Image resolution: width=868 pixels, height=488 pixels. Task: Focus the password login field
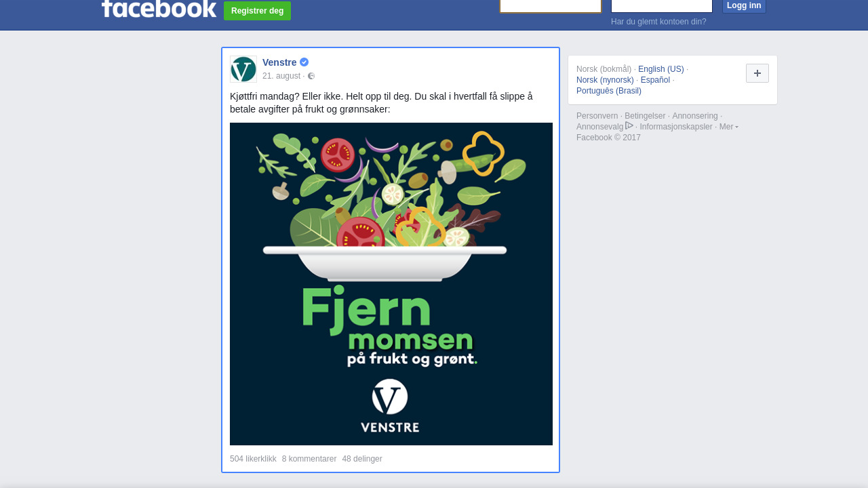coord(662,6)
